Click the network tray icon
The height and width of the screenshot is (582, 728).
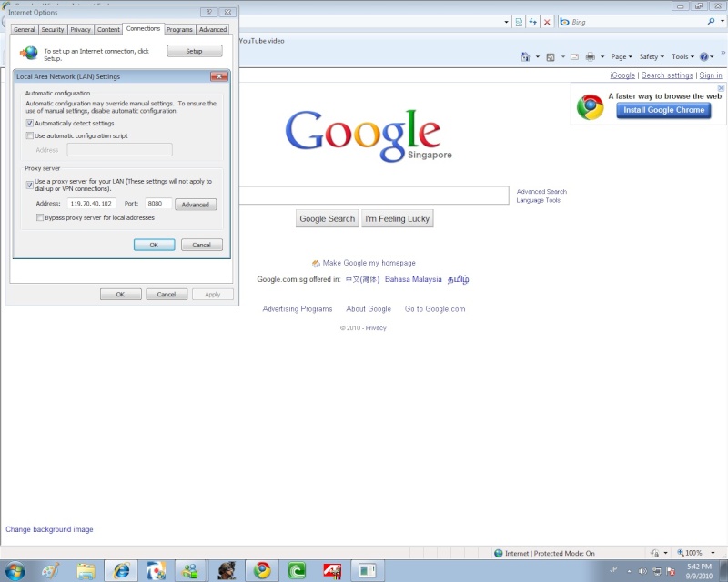click(x=656, y=571)
